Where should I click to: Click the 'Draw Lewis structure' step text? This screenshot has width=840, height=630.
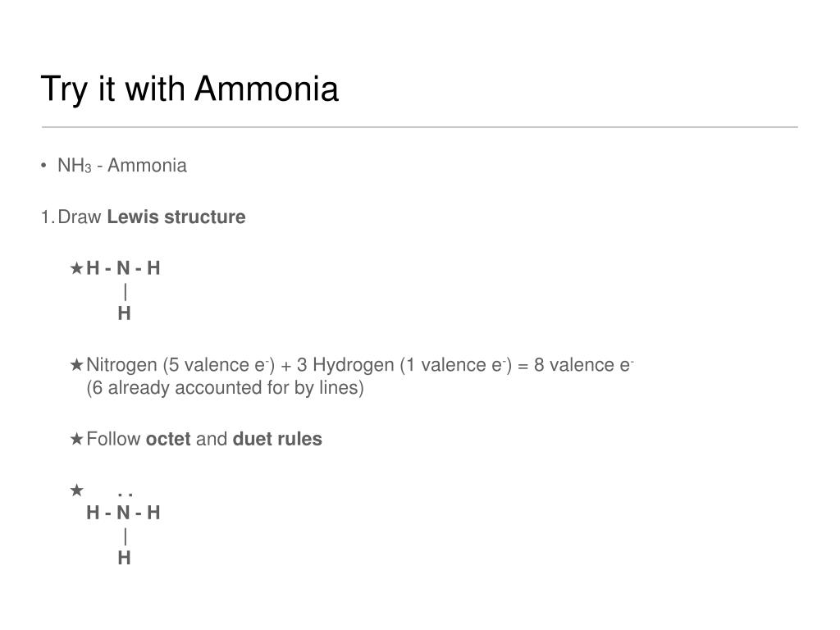(x=152, y=217)
